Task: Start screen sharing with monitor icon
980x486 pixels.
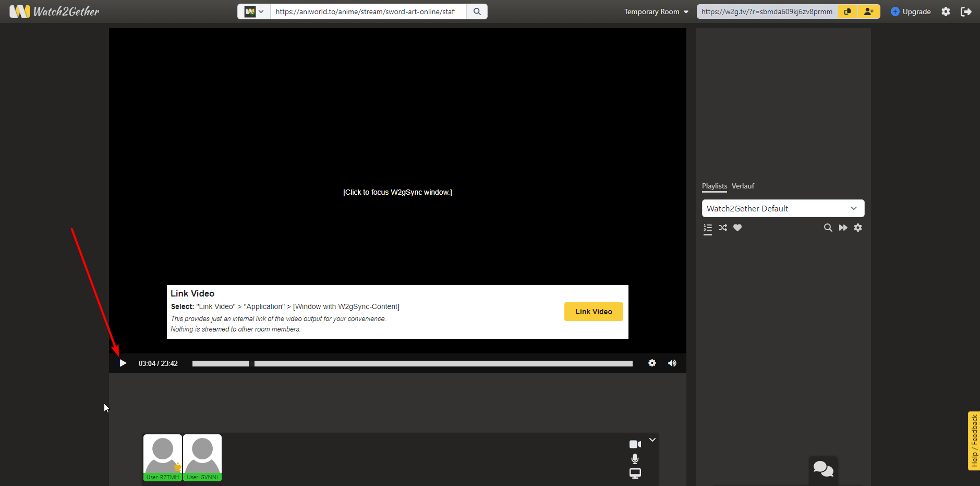Action: click(x=635, y=473)
